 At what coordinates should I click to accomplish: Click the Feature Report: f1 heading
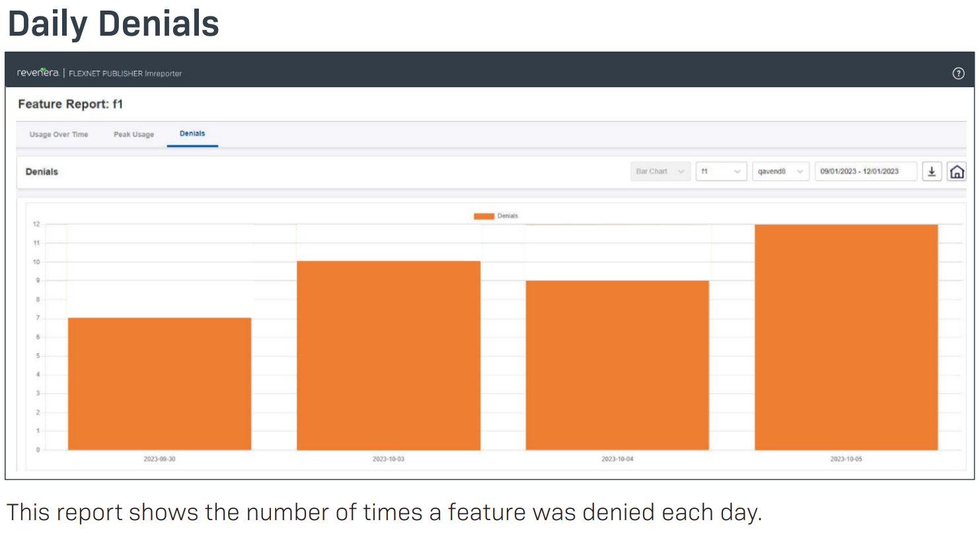click(x=71, y=104)
